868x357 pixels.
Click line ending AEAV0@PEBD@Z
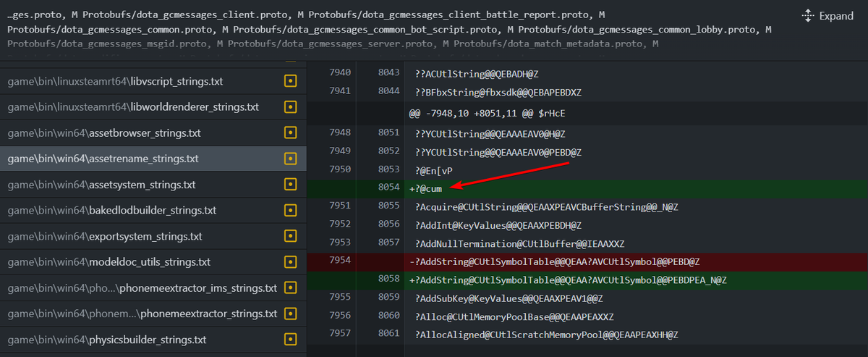[498, 151]
